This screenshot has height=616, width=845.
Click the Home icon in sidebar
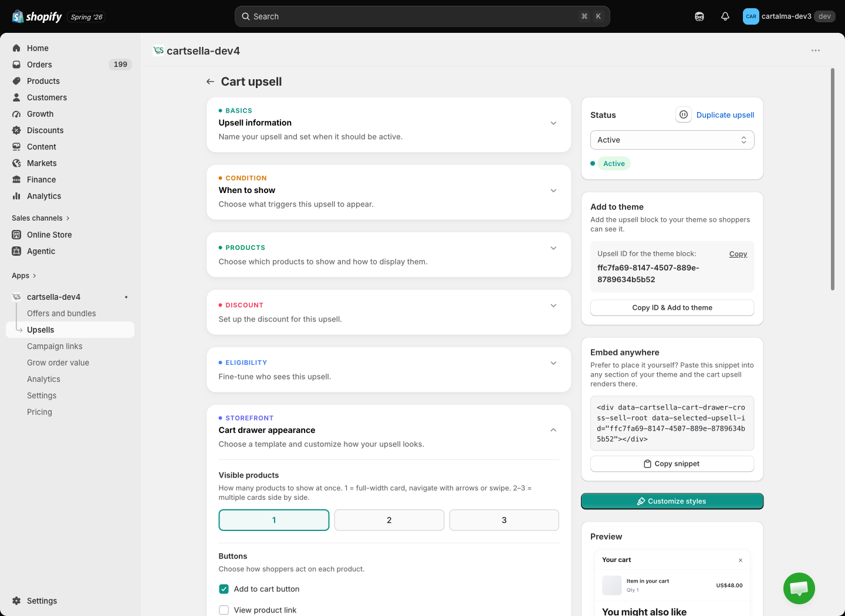tap(16, 48)
